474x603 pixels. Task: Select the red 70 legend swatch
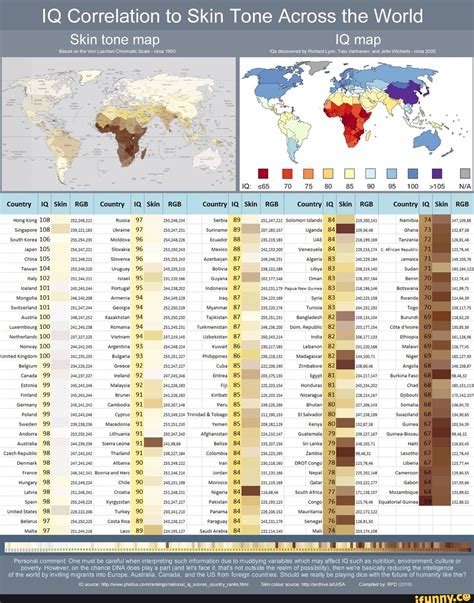[x=287, y=174]
